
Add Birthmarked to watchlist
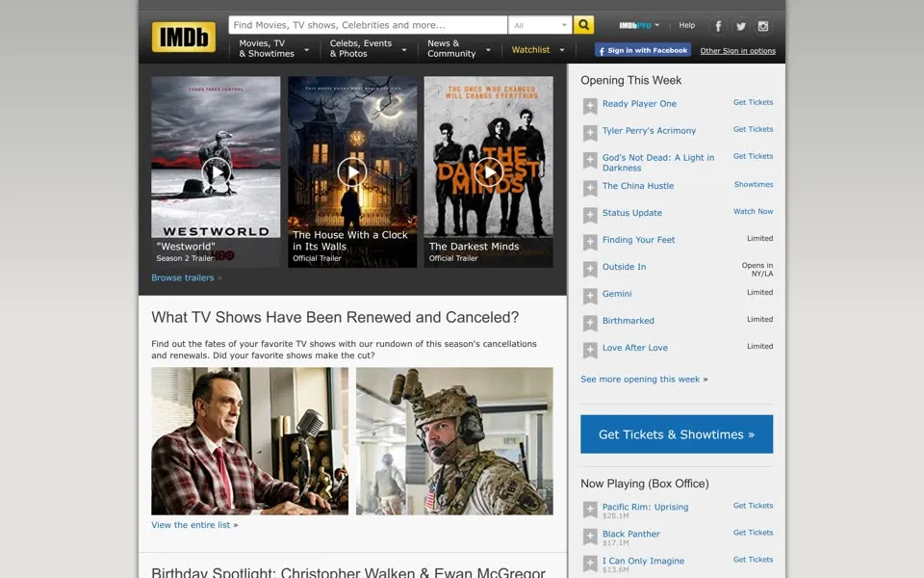590,324
